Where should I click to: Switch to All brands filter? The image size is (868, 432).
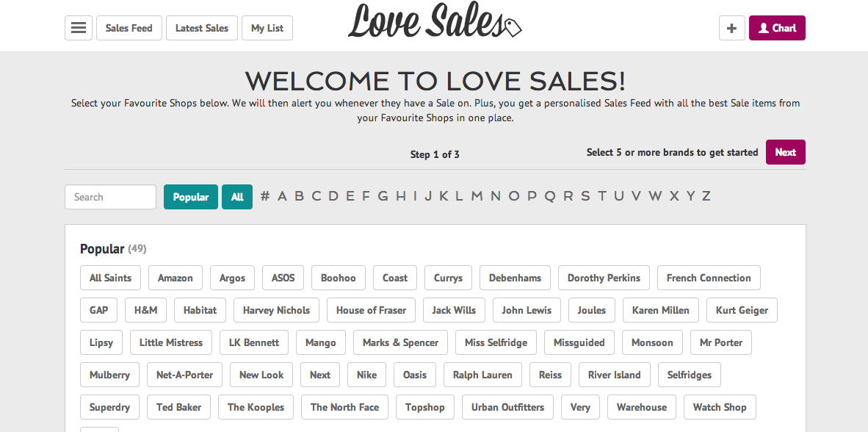pos(237,197)
